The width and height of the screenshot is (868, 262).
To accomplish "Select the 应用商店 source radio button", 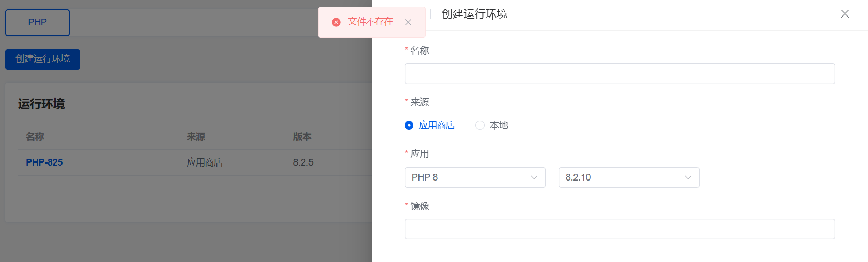I will coord(409,125).
